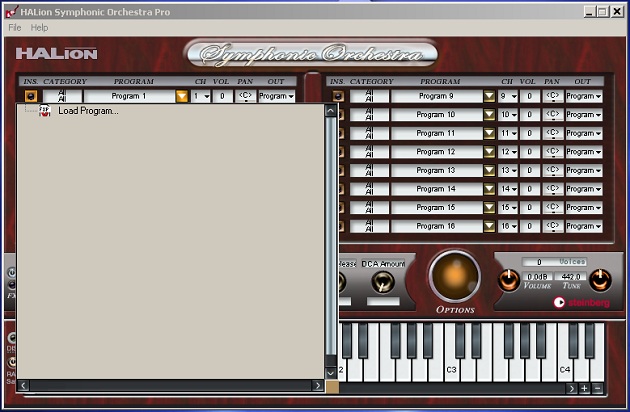Viewport: 630px width, 412px height.
Task: Click the Tune knob
Action: (600, 281)
